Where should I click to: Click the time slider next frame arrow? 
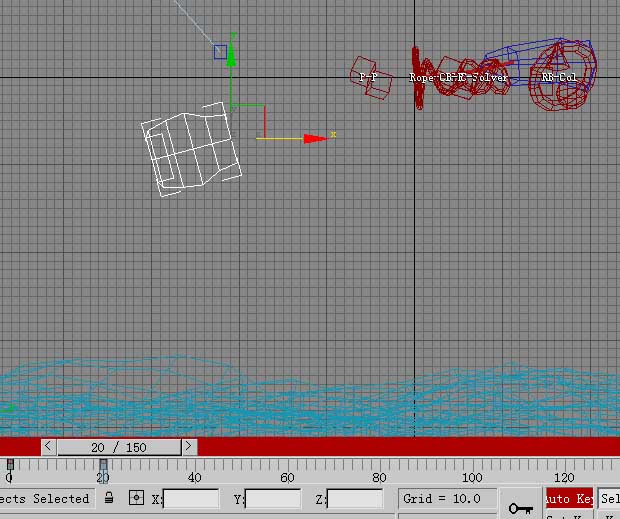(x=189, y=447)
